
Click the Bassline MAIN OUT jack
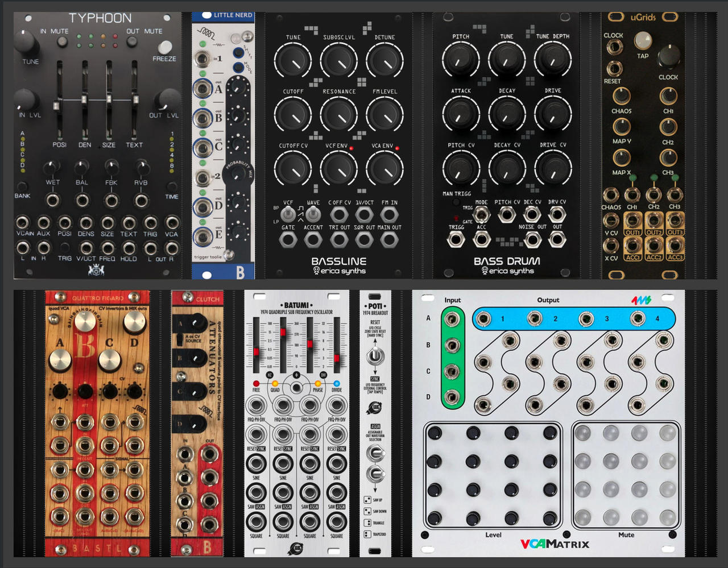click(x=389, y=239)
